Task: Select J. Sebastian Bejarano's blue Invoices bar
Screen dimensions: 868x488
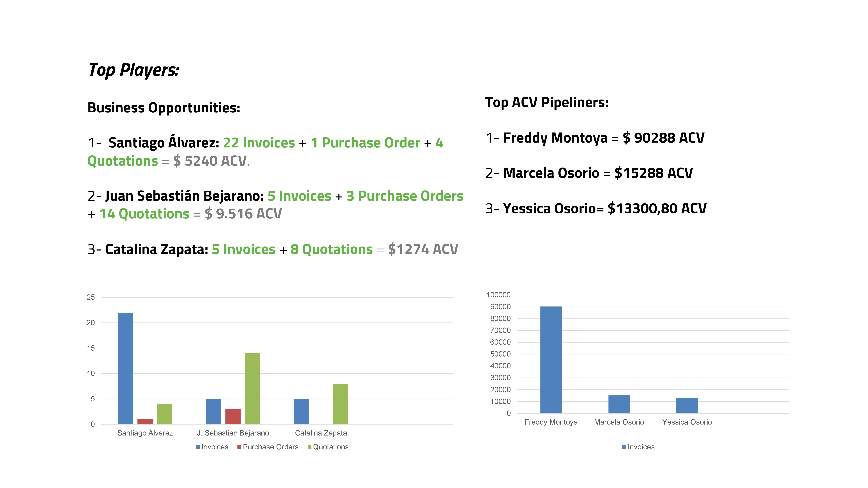Action: pyautogui.click(x=214, y=411)
